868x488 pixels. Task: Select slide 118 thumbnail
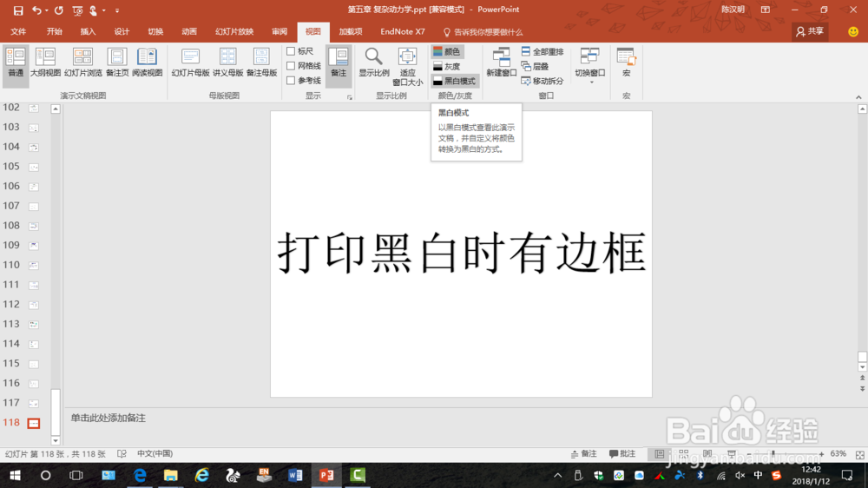[x=34, y=423]
